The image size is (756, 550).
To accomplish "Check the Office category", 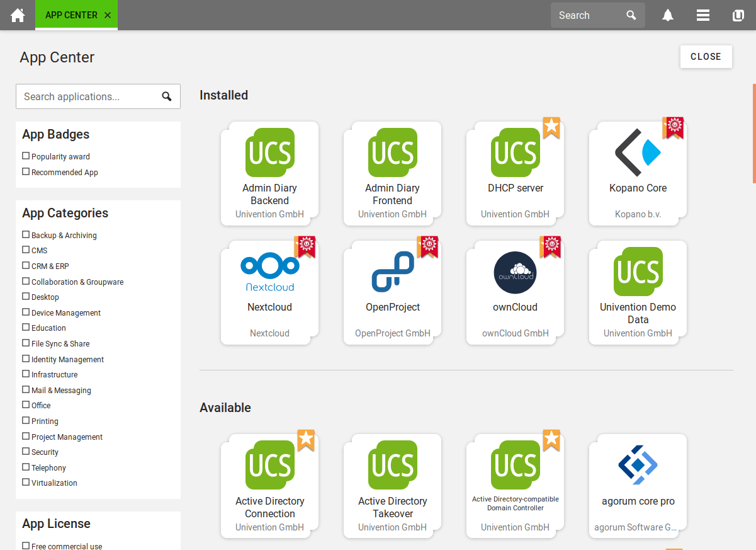I will [26, 404].
